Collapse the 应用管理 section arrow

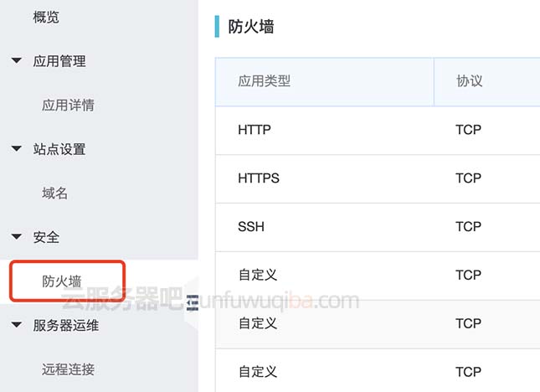[16, 61]
